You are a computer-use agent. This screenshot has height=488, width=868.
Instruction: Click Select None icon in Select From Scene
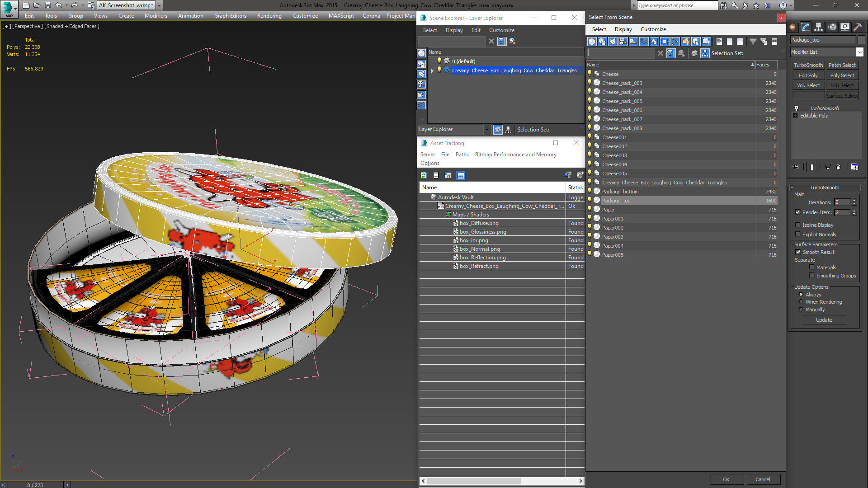pos(730,42)
